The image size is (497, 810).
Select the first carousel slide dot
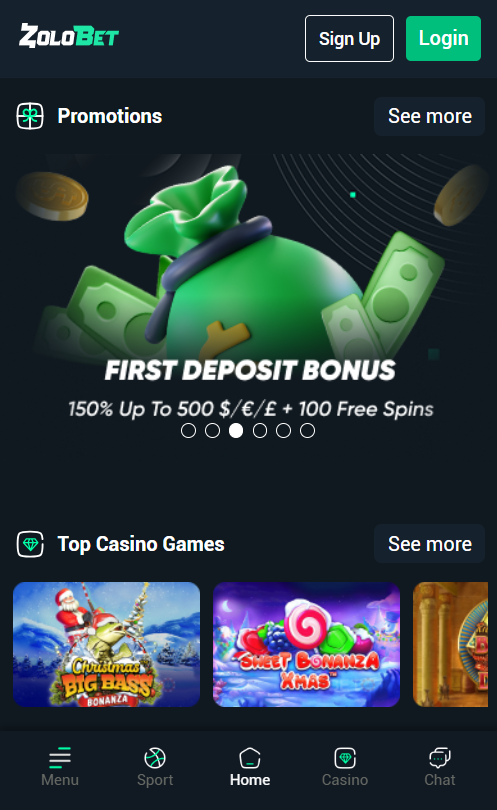[x=189, y=430]
